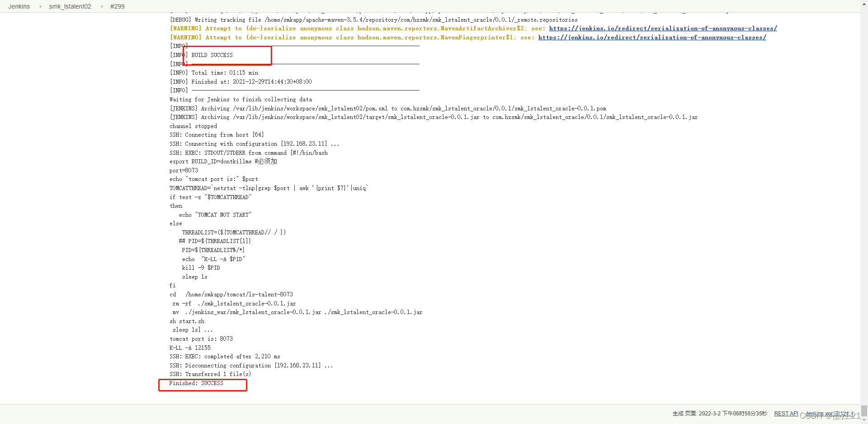Open the REST API footer link
Viewport: 868px width, 424px height.
point(786,414)
